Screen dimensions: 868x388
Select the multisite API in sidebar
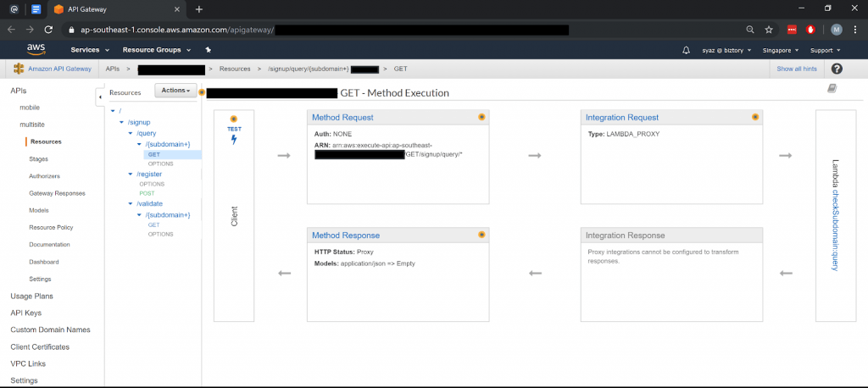point(32,125)
